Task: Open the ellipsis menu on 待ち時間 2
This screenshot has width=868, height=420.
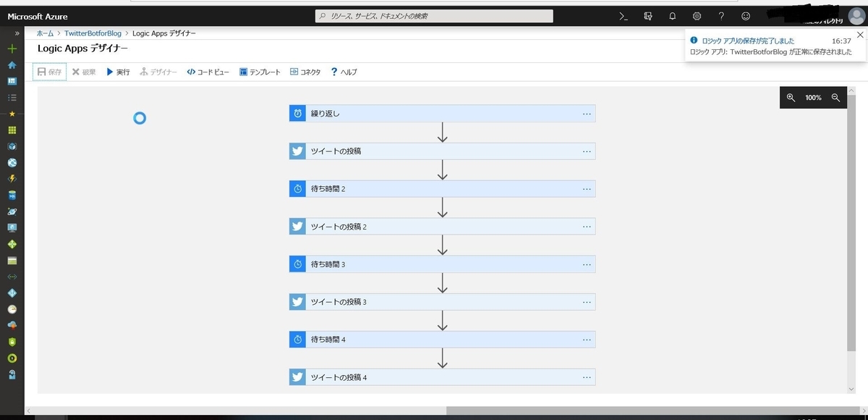Action: 587,189
